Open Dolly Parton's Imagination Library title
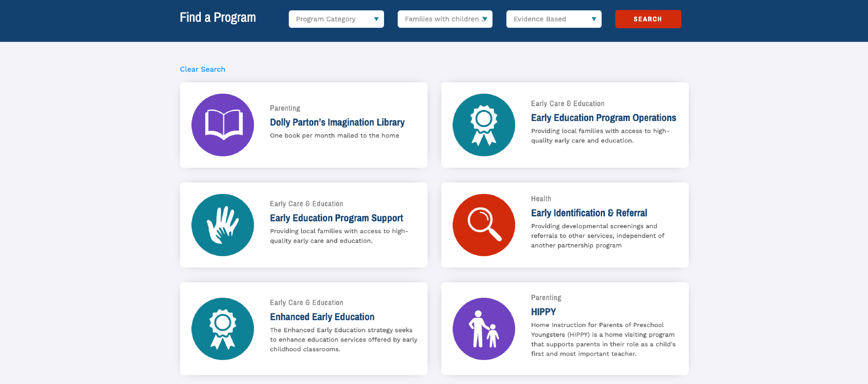 click(x=337, y=122)
